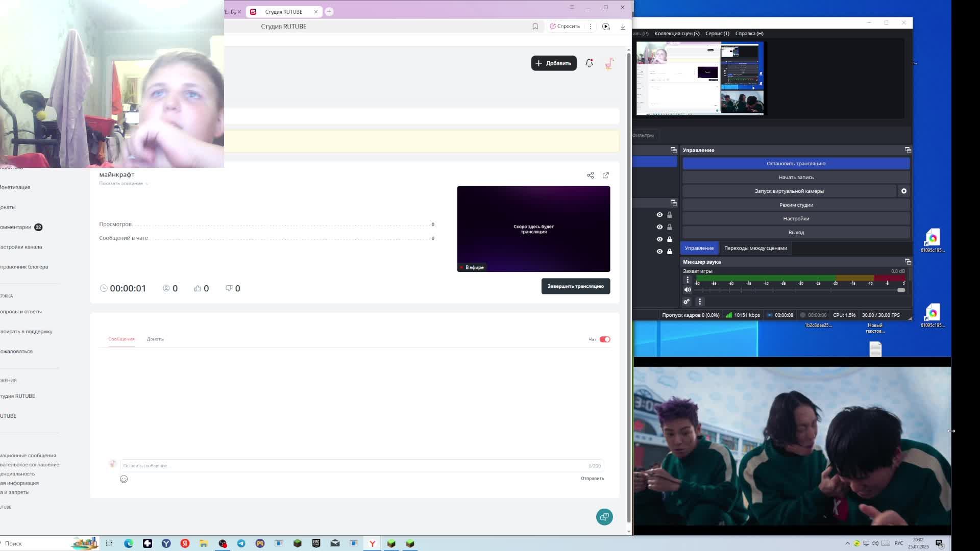The width and height of the screenshot is (980, 551).
Task: Click the browser bookmark icon
Action: 535,27
